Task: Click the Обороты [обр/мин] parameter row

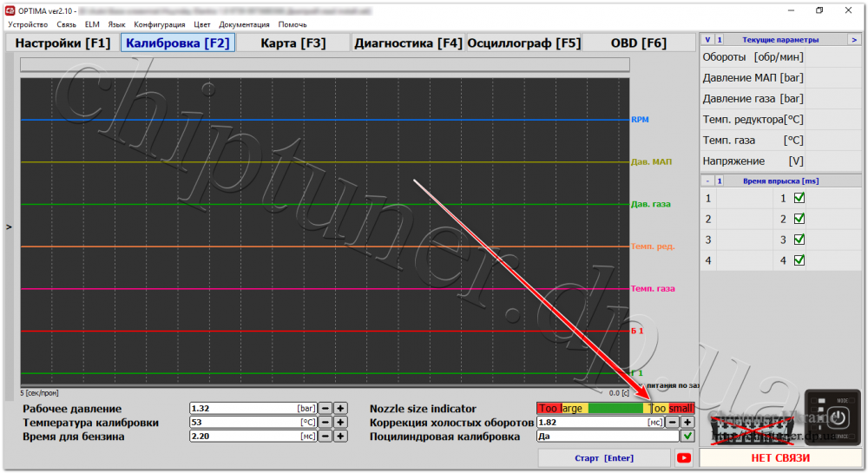Action: point(780,57)
